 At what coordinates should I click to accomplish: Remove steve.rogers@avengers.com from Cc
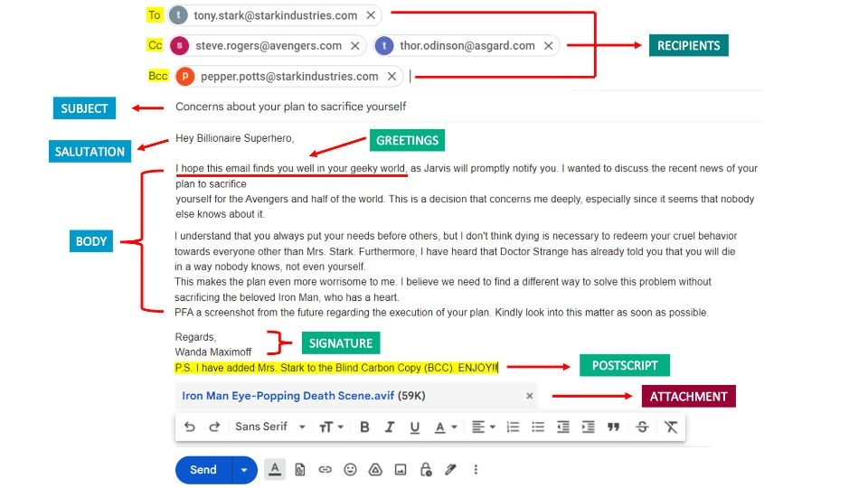pyautogui.click(x=355, y=46)
